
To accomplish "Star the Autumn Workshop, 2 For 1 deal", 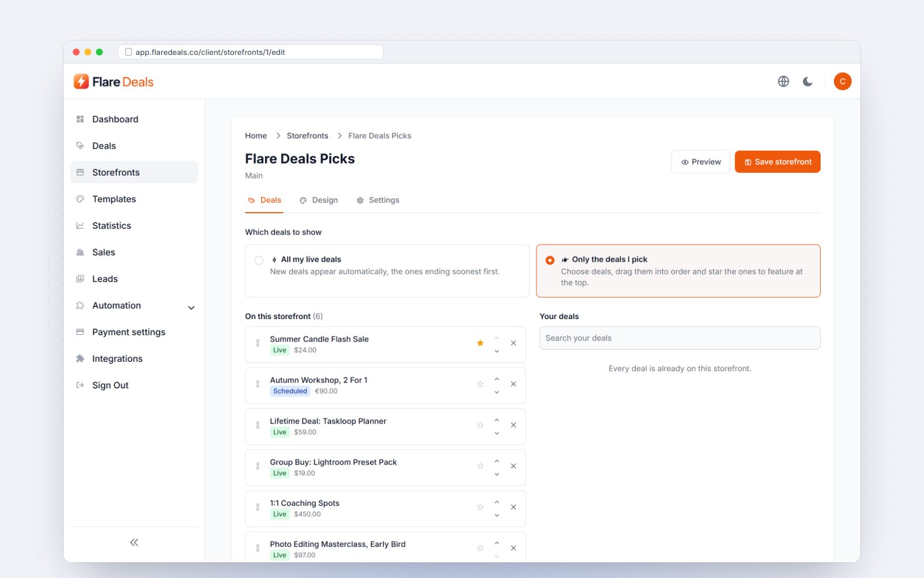I will [480, 384].
